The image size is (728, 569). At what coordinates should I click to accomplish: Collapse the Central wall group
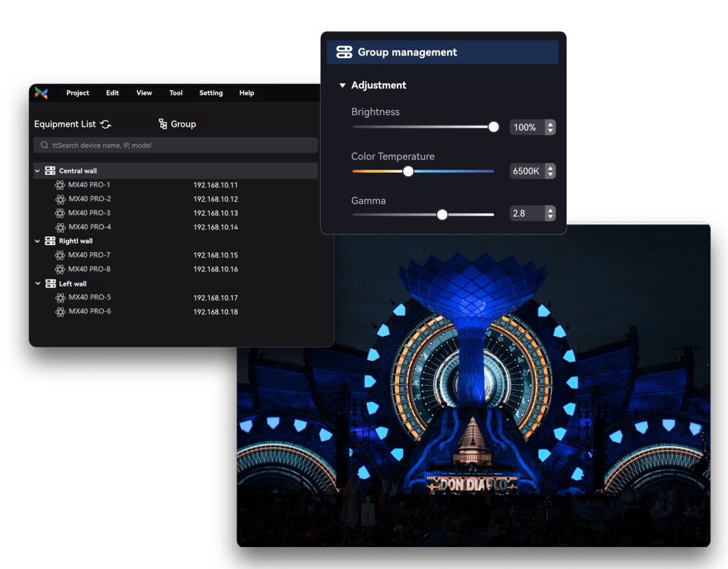tap(37, 170)
